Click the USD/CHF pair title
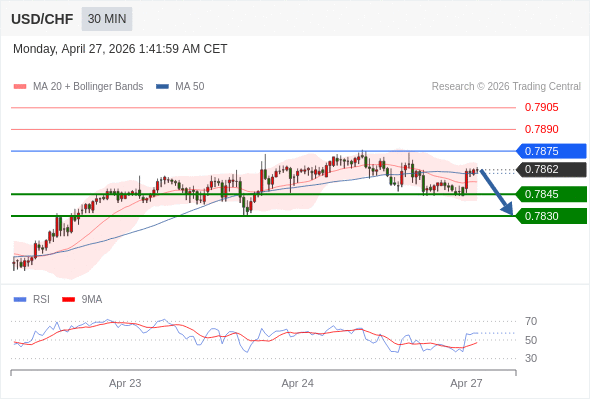The width and height of the screenshot is (590, 400). click(42, 19)
